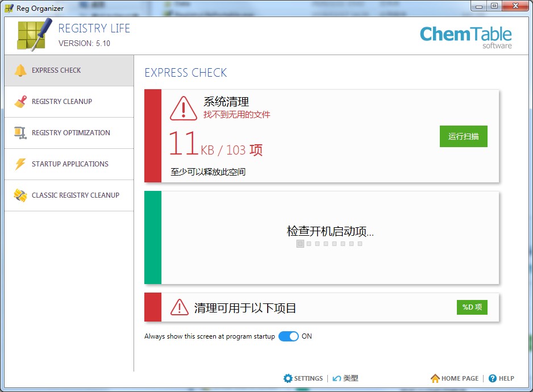Click the ON label beside the switch
The width and height of the screenshot is (533, 392).
[307, 336]
